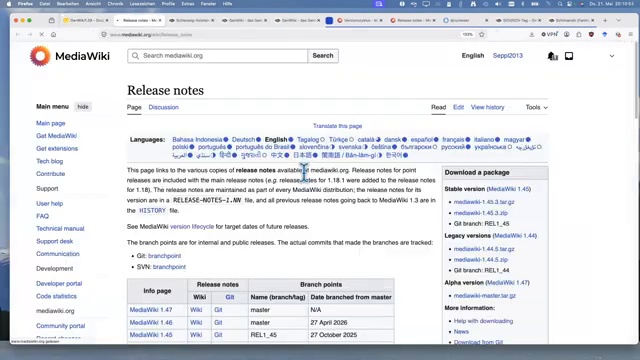This screenshot has width=640, height=360.
Task: Switch language to français
Action: pyautogui.click(x=453, y=140)
